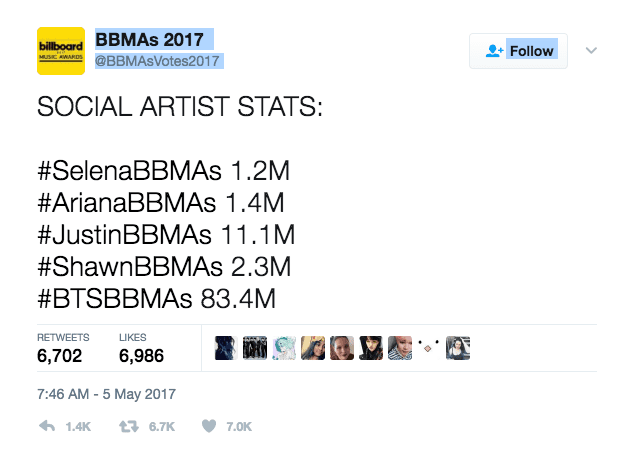
Task: Click the retweet icon
Action: coord(129,426)
